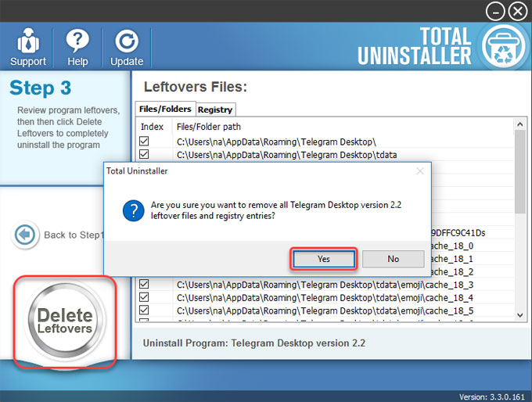
Task: Click the question mark icon in dialog
Action: pos(134,210)
